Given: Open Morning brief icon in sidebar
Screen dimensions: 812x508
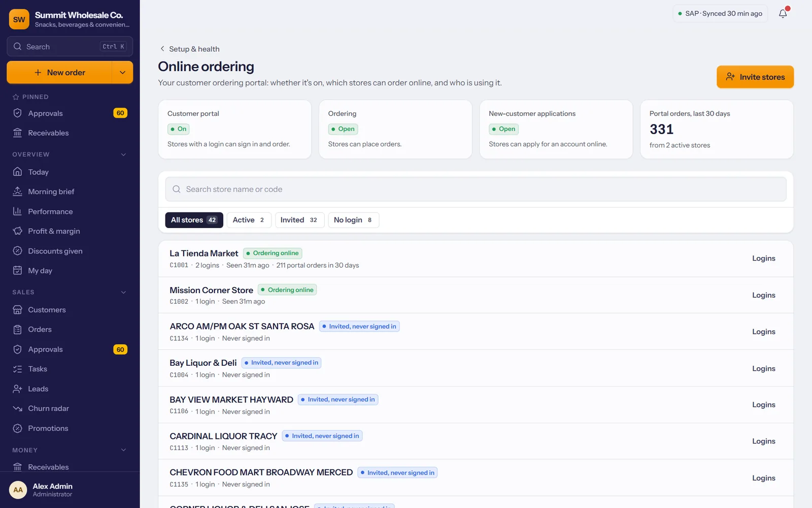Looking at the screenshot, I should (x=17, y=192).
